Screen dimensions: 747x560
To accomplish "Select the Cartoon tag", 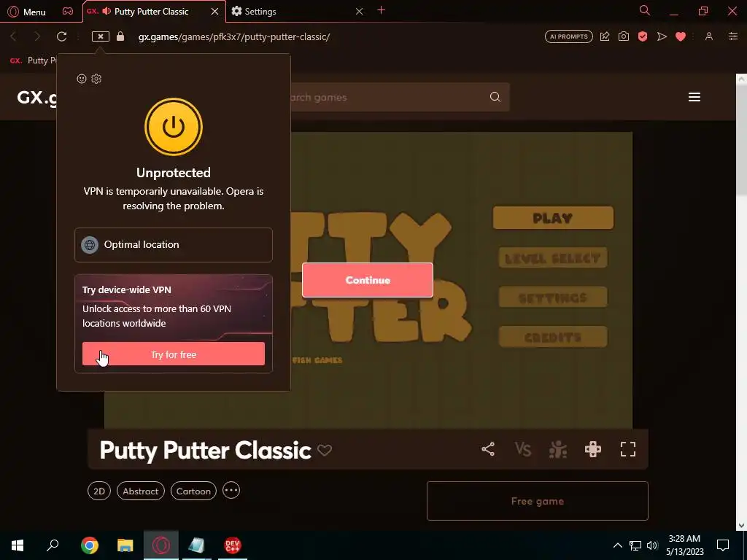I will click(193, 491).
